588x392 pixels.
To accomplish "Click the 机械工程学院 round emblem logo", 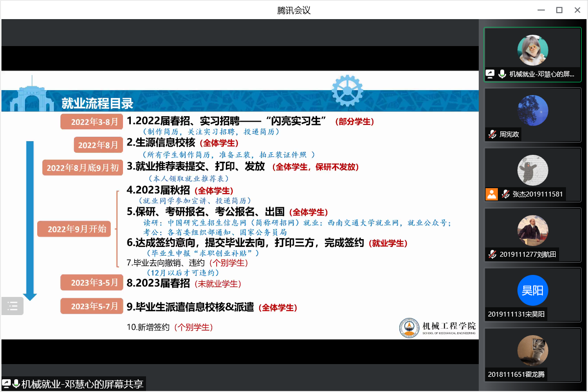I will click(x=409, y=328).
